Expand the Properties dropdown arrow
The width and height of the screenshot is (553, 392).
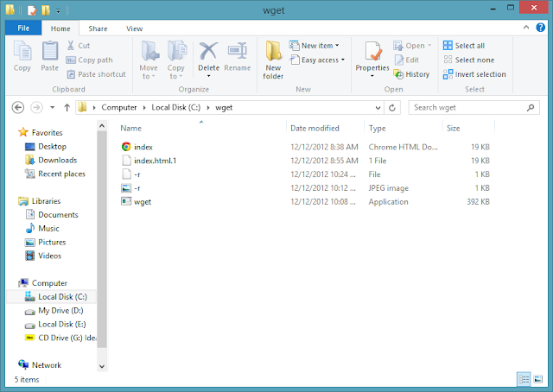click(x=372, y=76)
